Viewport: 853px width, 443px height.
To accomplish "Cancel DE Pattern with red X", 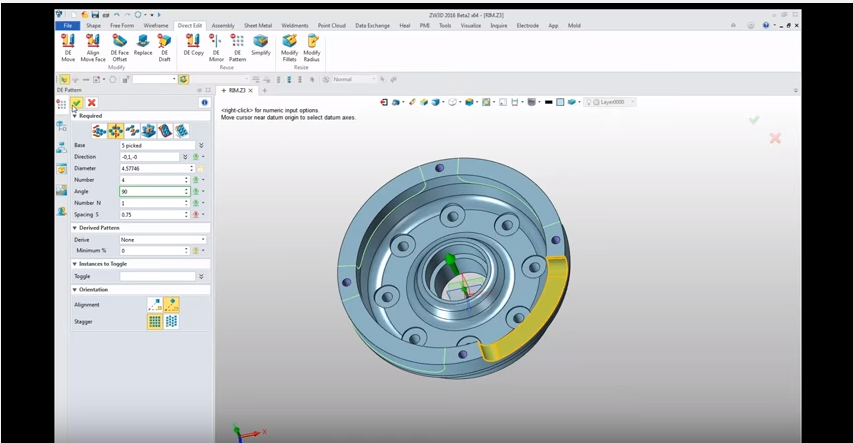I will coord(92,103).
